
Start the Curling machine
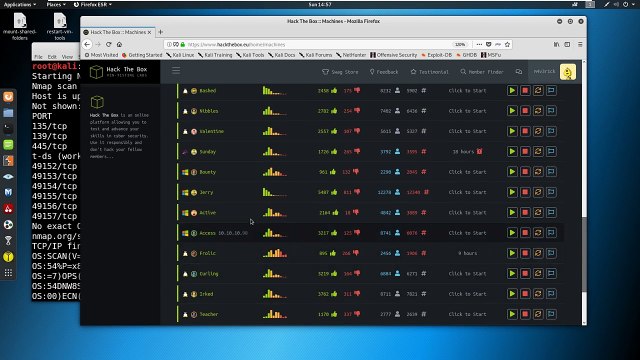512,273
